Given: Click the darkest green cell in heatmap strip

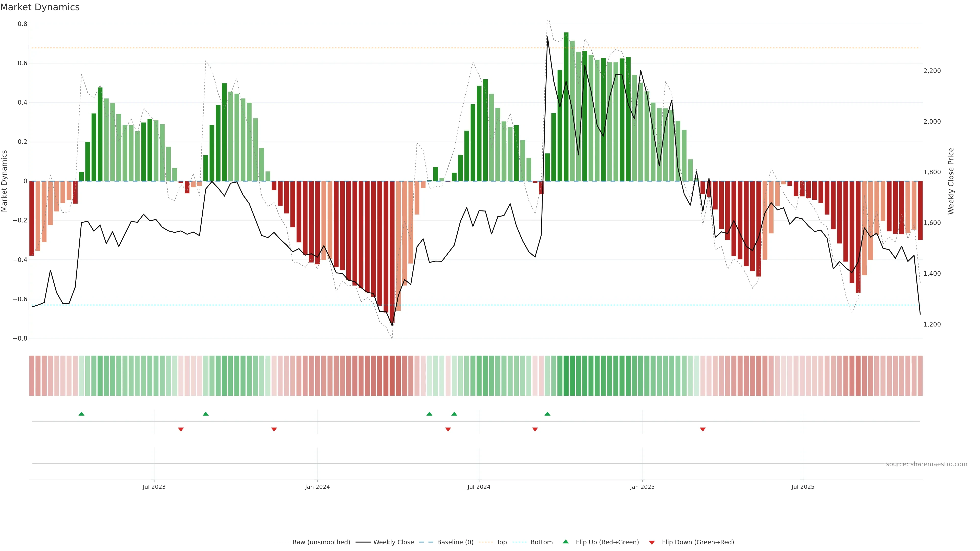Looking at the screenshot, I should coord(566,376).
